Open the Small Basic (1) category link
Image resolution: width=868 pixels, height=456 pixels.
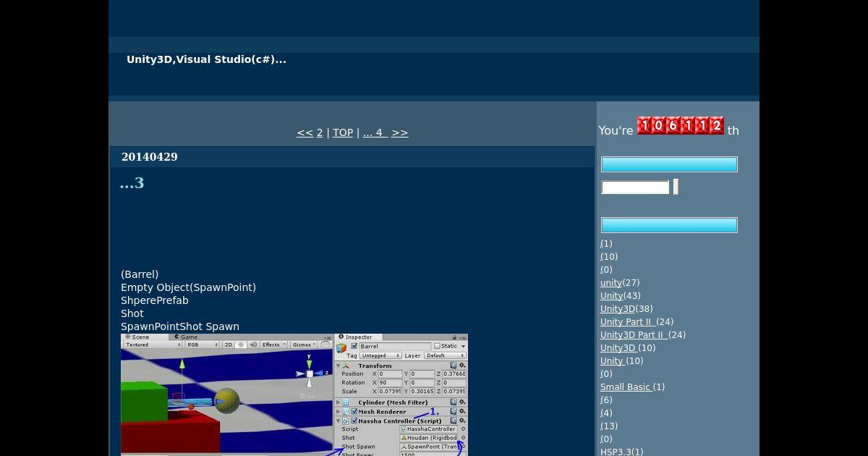626,387
